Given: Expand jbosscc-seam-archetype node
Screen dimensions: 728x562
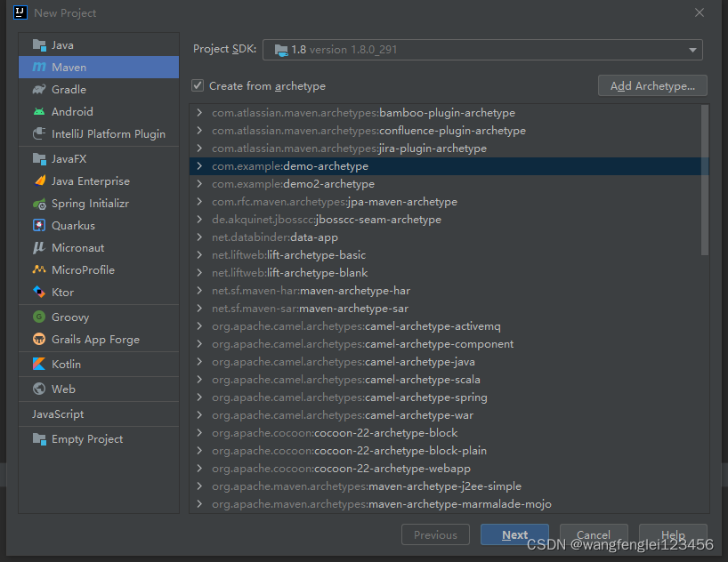Looking at the screenshot, I should point(199,219).
